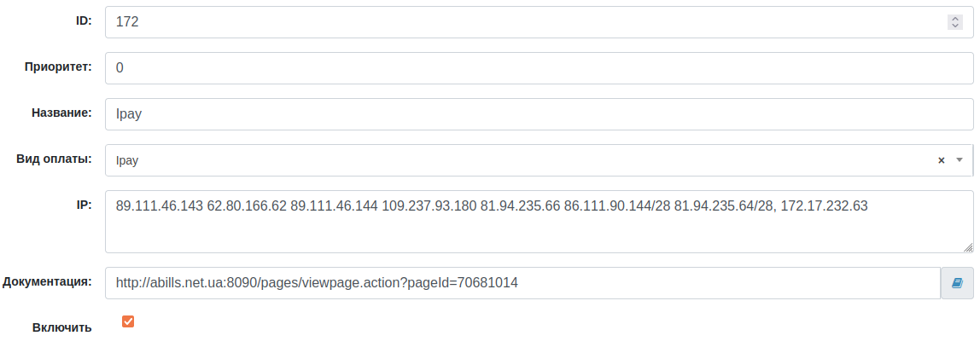This screenshot has width=980, height=353.
Task: Focus the ID number field
Action: [512, 21]
